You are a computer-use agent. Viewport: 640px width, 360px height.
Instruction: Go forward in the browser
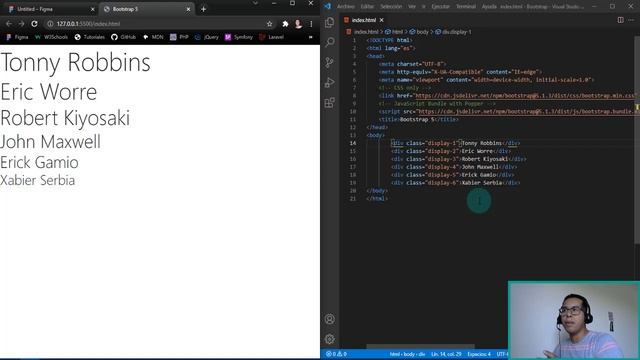21,24
